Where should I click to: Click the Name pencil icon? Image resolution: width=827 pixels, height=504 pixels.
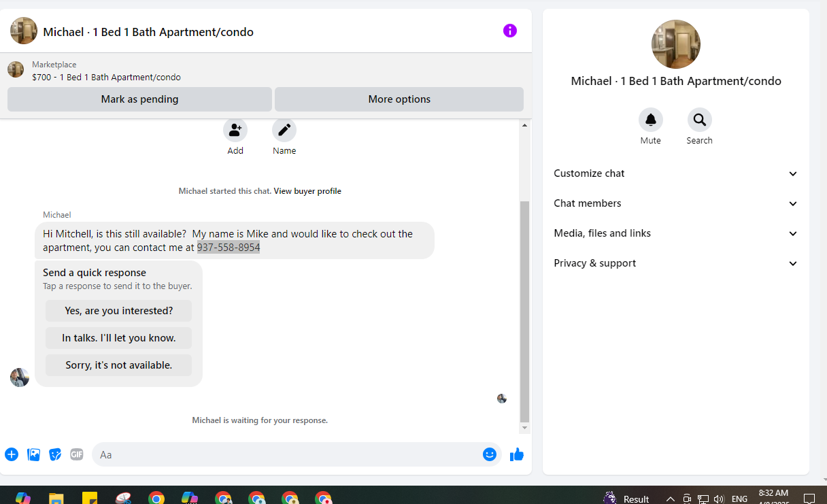pos(284,129)
